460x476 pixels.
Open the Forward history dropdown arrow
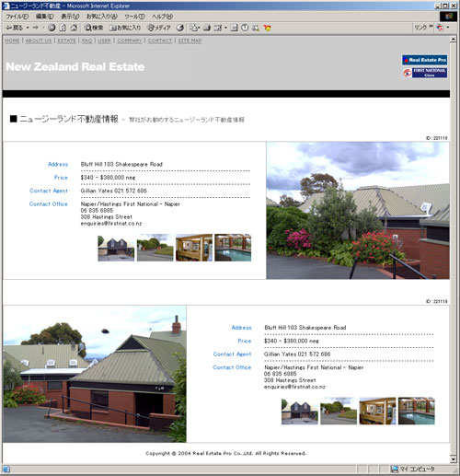click(43, 28)
